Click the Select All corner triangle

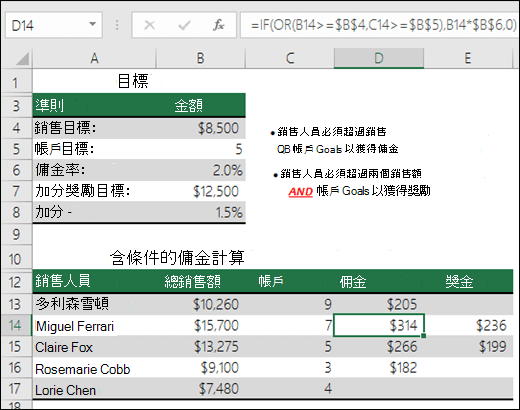point(22,59)
